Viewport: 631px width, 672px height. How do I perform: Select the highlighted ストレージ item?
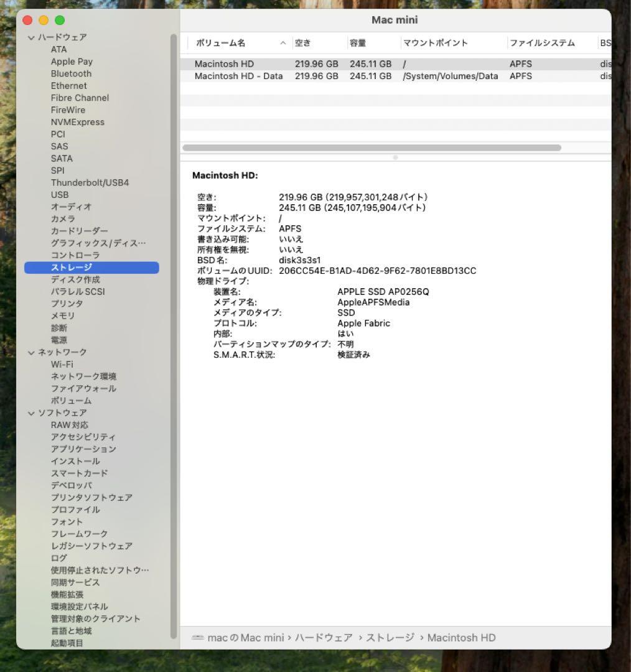click(x=91, y=268)
